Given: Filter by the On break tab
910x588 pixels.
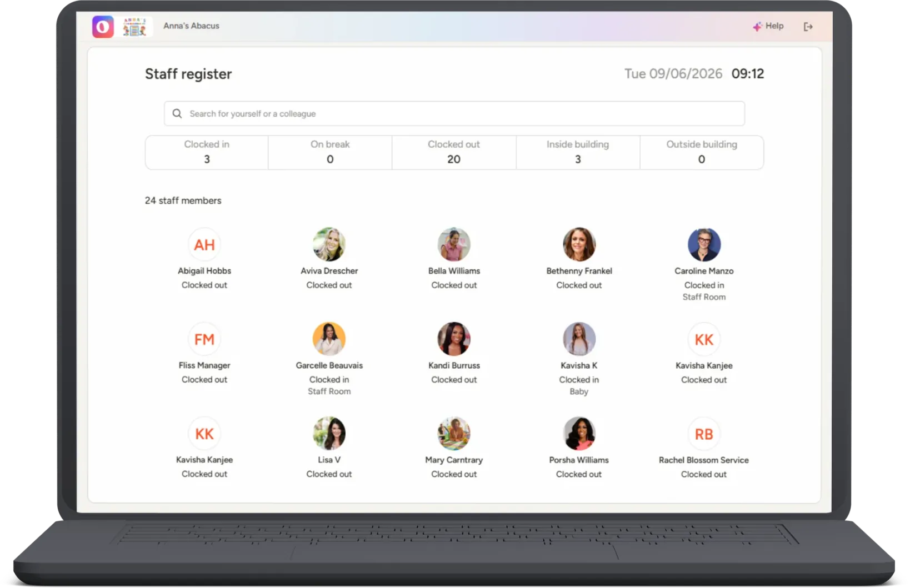Looking at the screenshot, I should click(x=330, y=152).
